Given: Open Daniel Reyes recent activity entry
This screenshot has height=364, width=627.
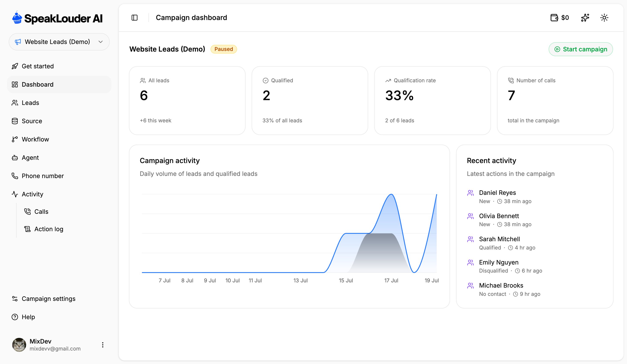Looking at the screenshot, I should (x=534, y=197).
